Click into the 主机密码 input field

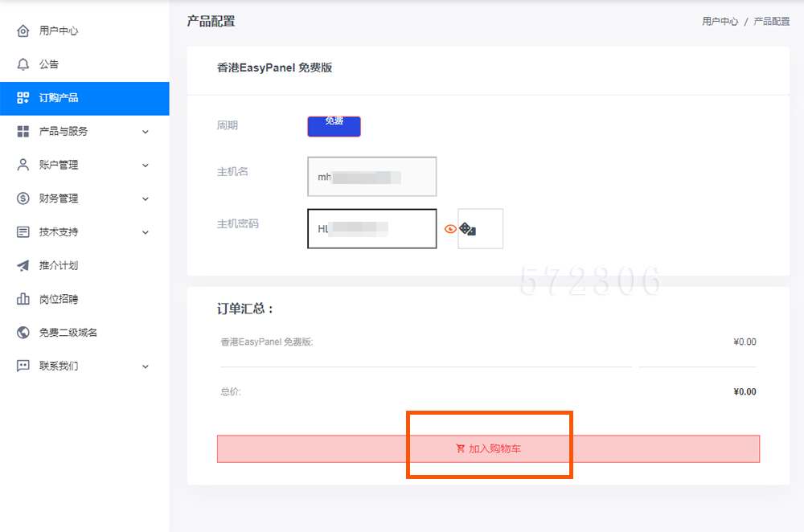(371, 228)
